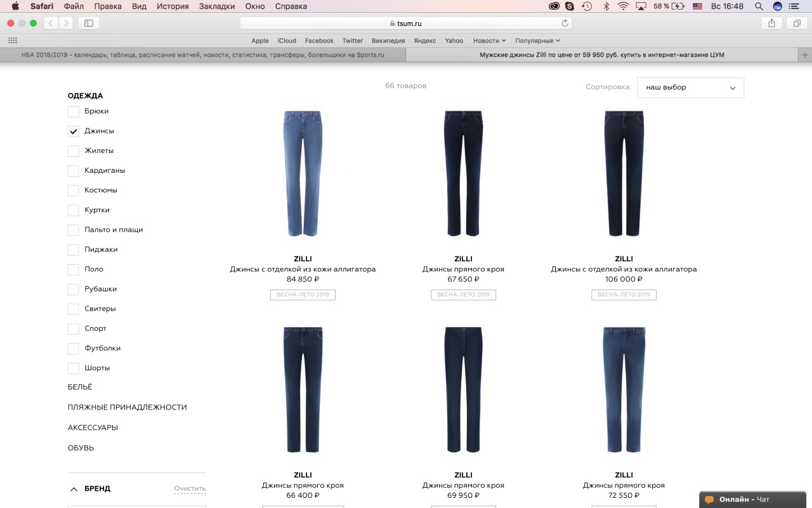Viewport: 812px width, 508px height.
Task: Switch to the НБА 2018/2019 tab
Action: [x=202, y=55]
